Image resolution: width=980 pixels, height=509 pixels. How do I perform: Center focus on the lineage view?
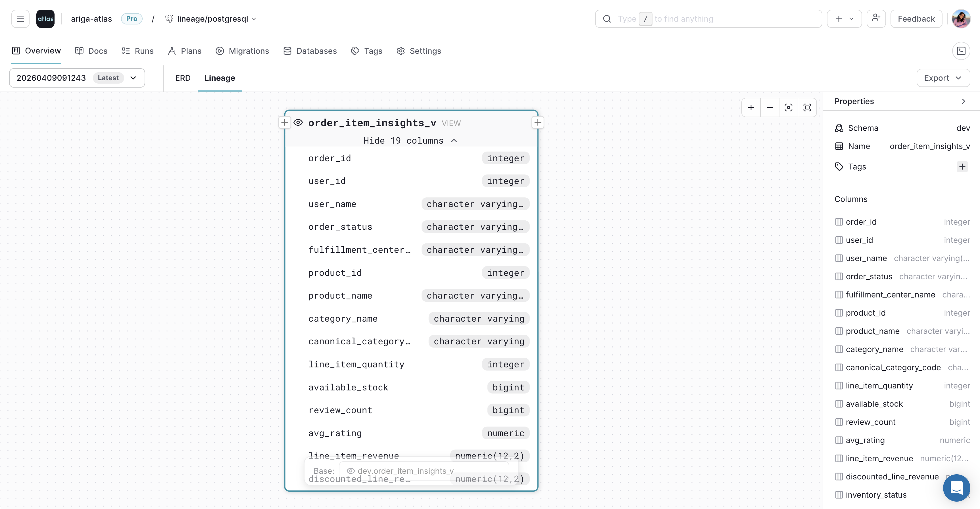pos(789,107)
